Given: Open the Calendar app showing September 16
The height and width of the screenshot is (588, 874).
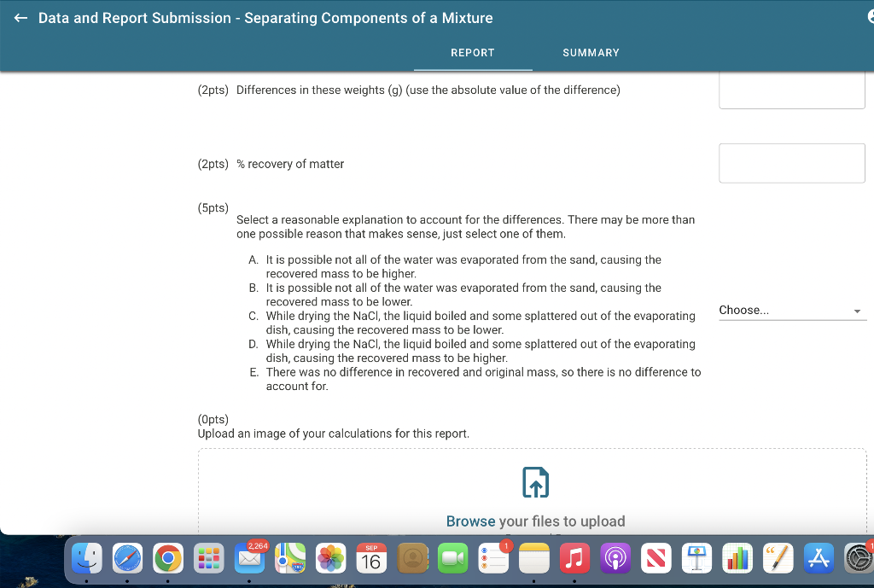Looking at the screenshot, I should coord(371,558).
